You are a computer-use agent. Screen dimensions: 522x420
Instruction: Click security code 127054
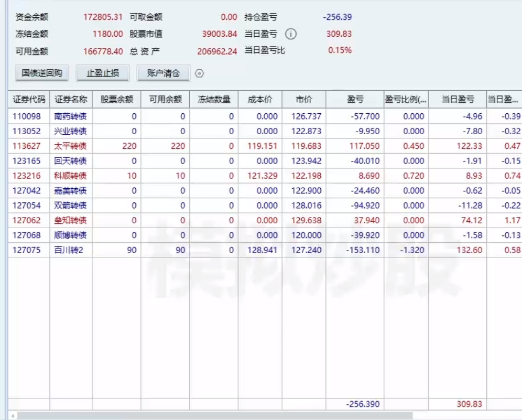[x=27, y=205]
